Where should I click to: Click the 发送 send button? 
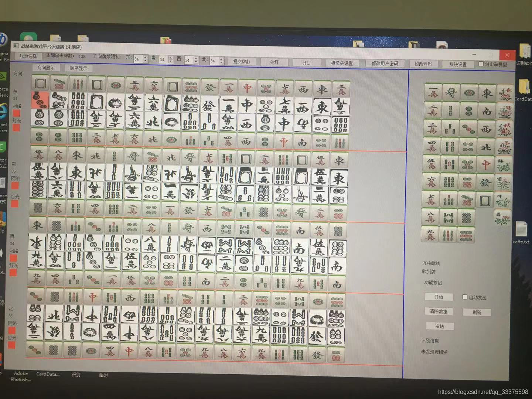pyautogui.click(x=439, y=326)
